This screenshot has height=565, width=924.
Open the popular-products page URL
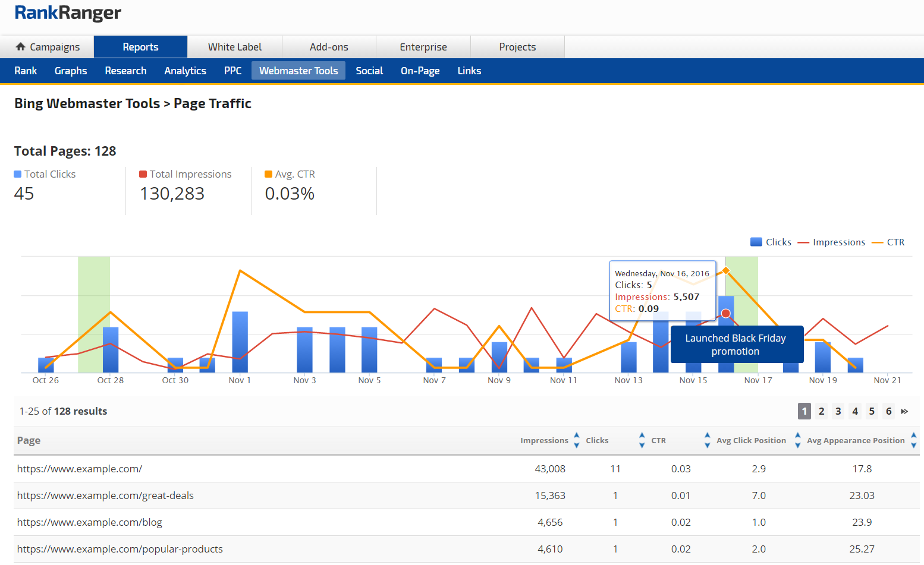pyautogui.click(x=120, y=549)
